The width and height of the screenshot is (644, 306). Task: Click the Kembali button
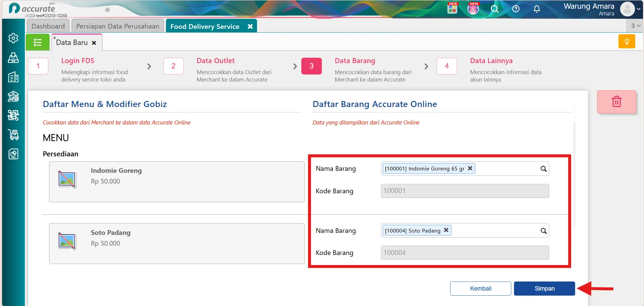tap(480, 289)
